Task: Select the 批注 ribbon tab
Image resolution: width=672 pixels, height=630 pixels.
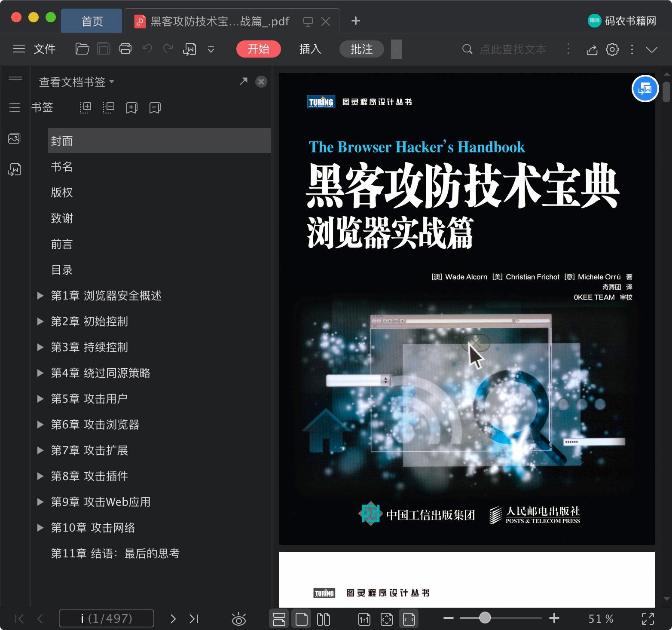Action: [362, 49]
